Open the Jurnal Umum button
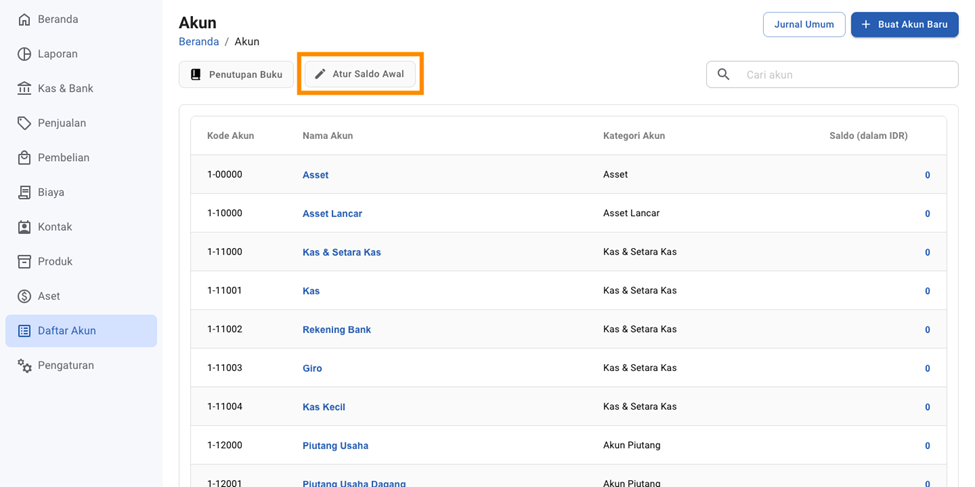 tap(803, 24)
